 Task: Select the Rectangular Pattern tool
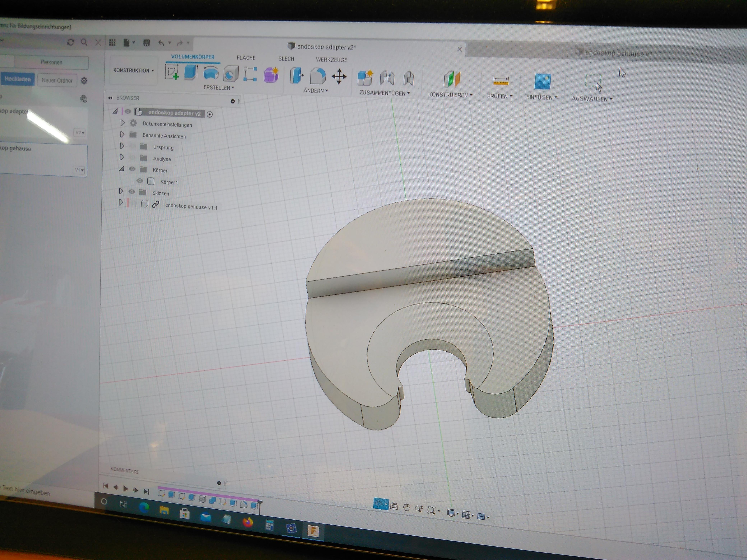(250, 74)
